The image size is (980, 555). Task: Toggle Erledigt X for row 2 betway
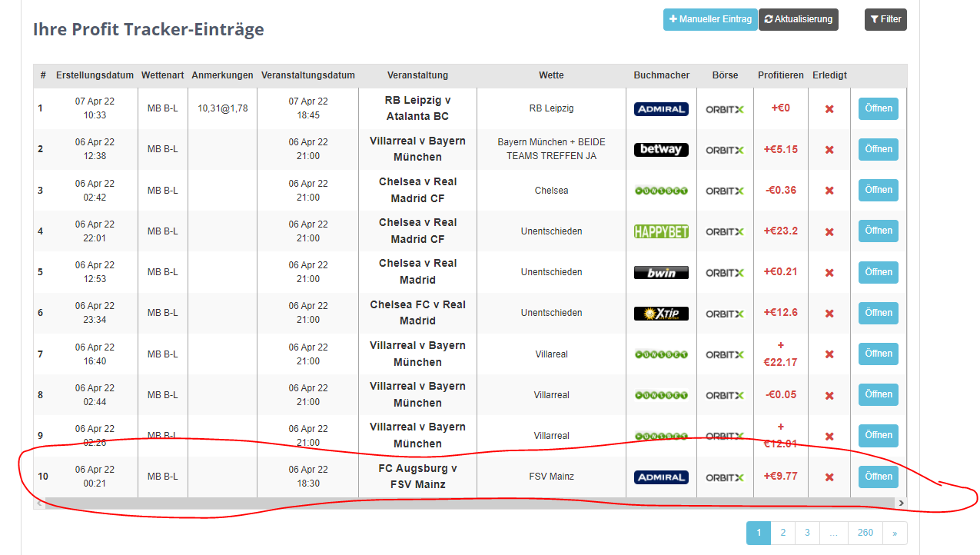pyautogui.click(x=829, y=150)
